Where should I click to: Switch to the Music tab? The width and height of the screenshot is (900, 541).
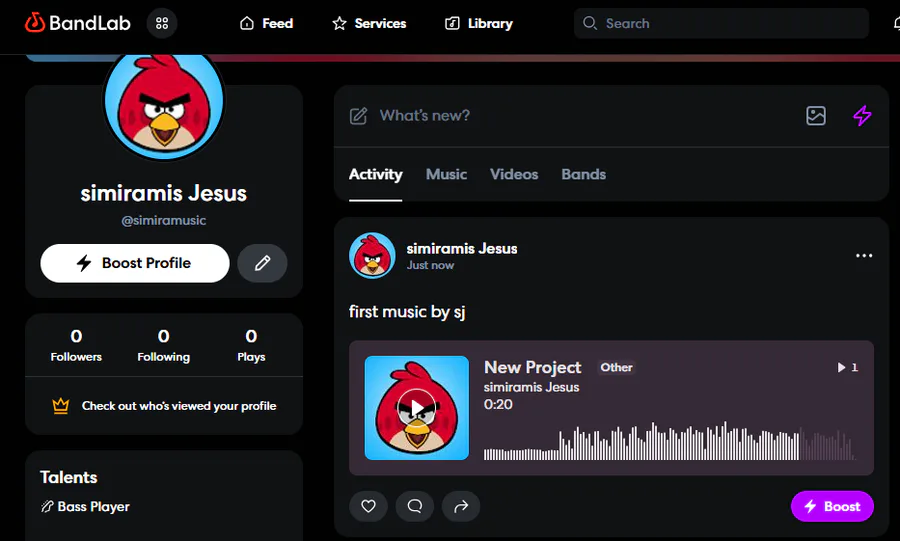tap(446, 174)
